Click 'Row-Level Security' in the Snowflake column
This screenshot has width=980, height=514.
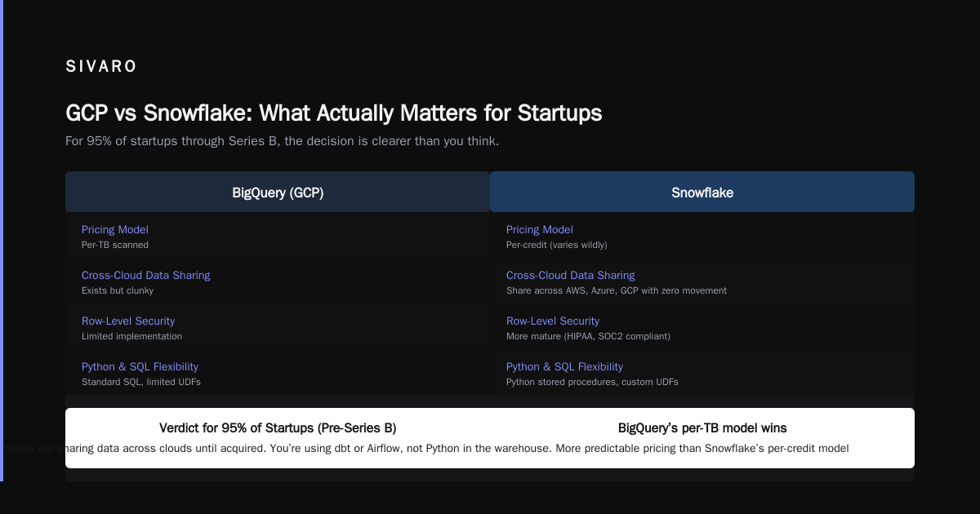tap(553, 321)
